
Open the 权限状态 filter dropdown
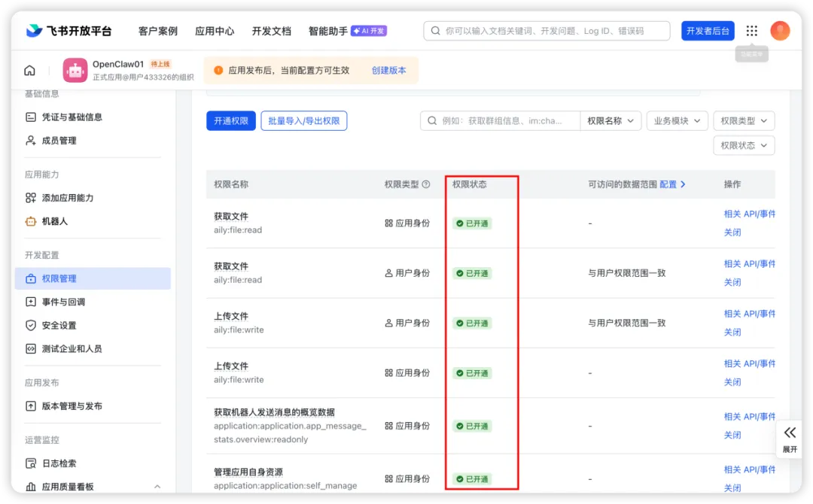pos(743,145)
